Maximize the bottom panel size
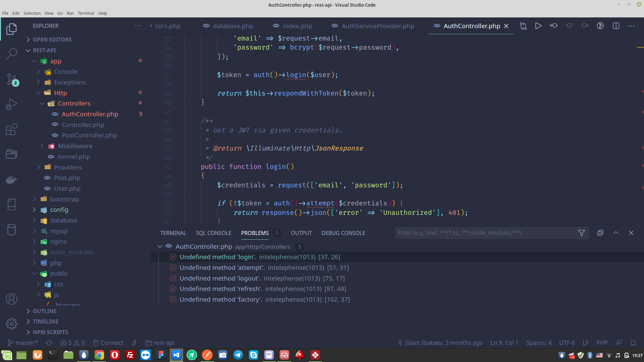This screenshot has height=362, width=644. coord(616,233)
